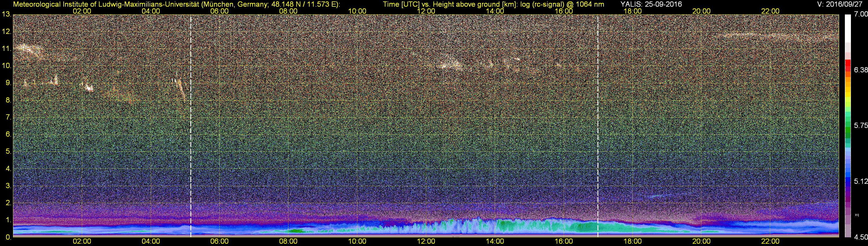Click the '06:00' label on the top time axis
Screen dimensions: 868x246
click(x=219, y=11)
